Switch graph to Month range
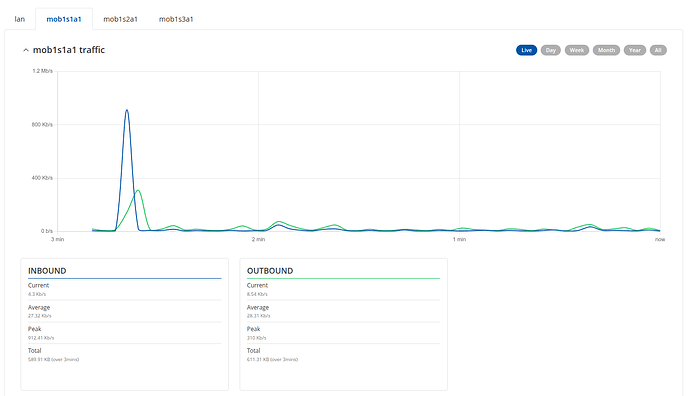 click(x=606, y=50)
